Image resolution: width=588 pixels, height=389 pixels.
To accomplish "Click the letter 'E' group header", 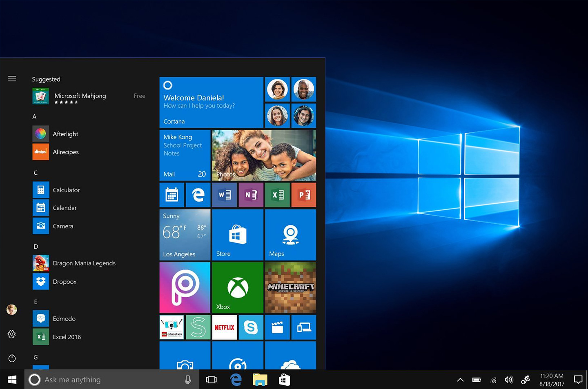I will click(36, 302).
